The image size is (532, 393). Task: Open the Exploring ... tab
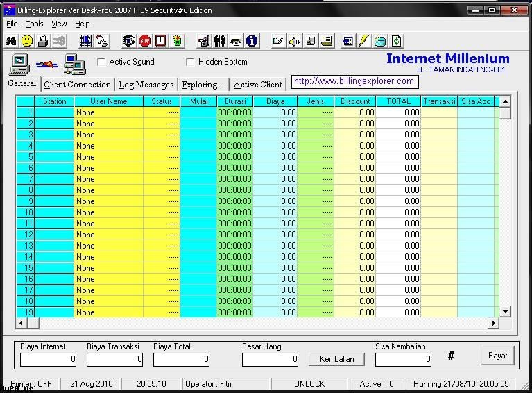(x=203, y=85)
